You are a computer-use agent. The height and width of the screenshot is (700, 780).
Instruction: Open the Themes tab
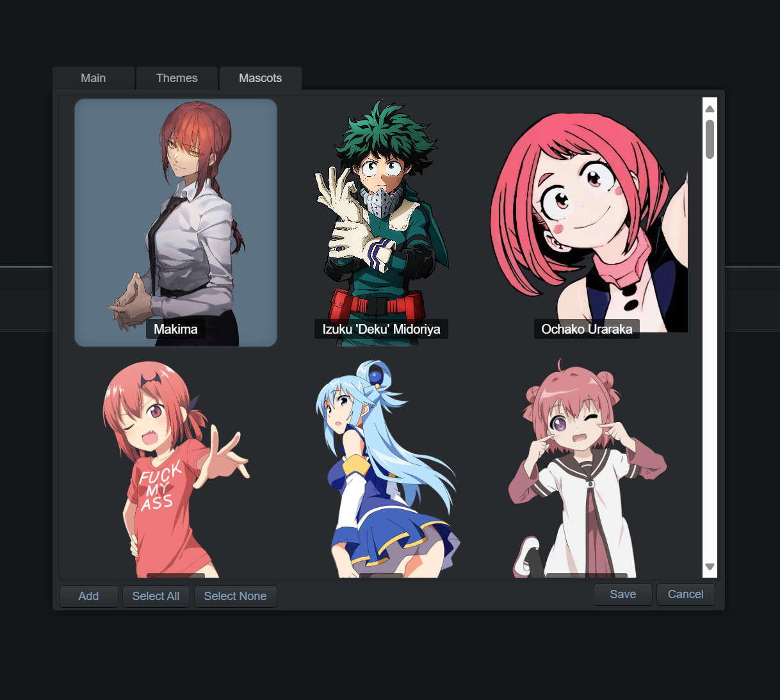tap(177, 78)
